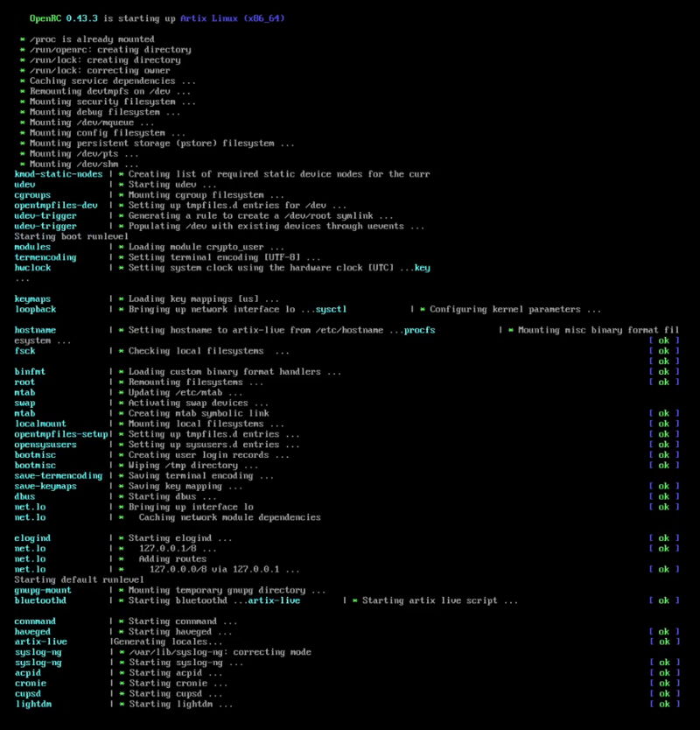Click the 'opentmpfiles-dev' service name
The image size is (700, 730).
[x=56, y=206]
